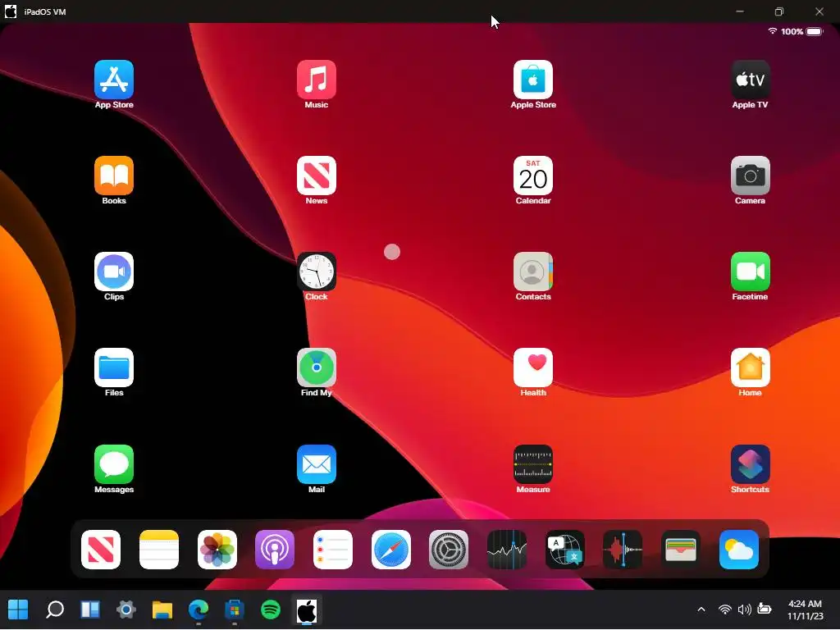Open the Messages app

pyautogui.click(x=113, y=464)
